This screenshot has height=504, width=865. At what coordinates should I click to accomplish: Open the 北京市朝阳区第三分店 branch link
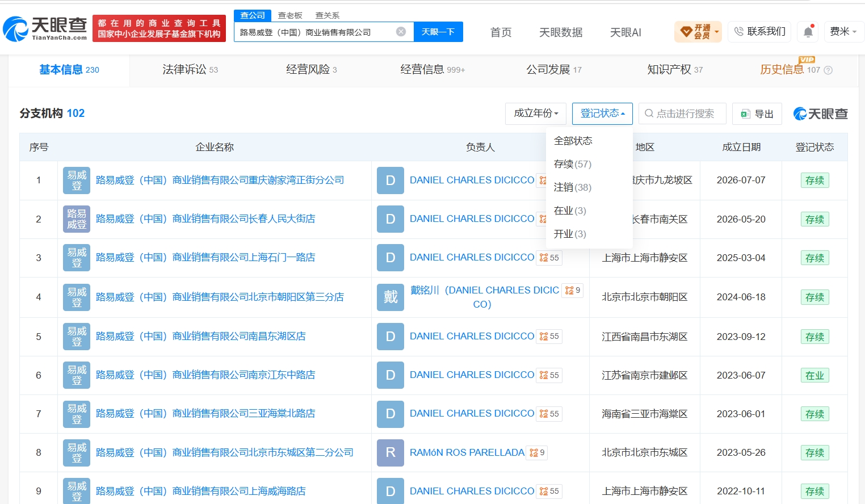tap(220, 297)
